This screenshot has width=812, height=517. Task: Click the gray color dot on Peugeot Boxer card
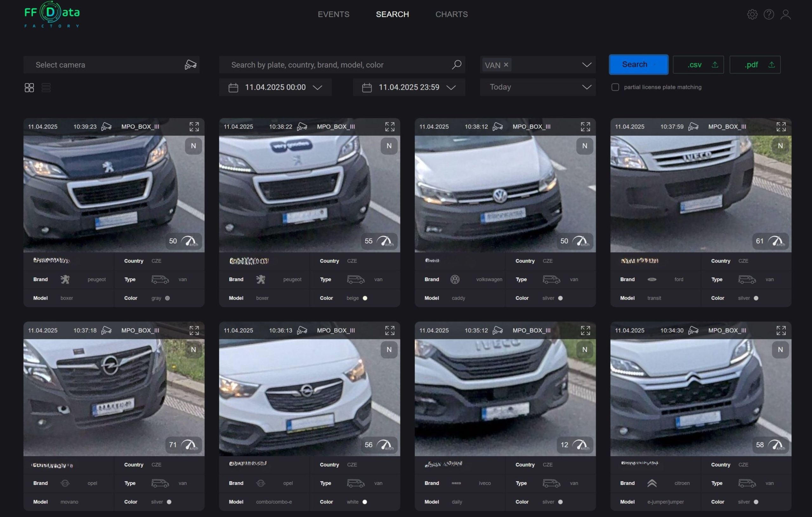[x=167, y=298]
